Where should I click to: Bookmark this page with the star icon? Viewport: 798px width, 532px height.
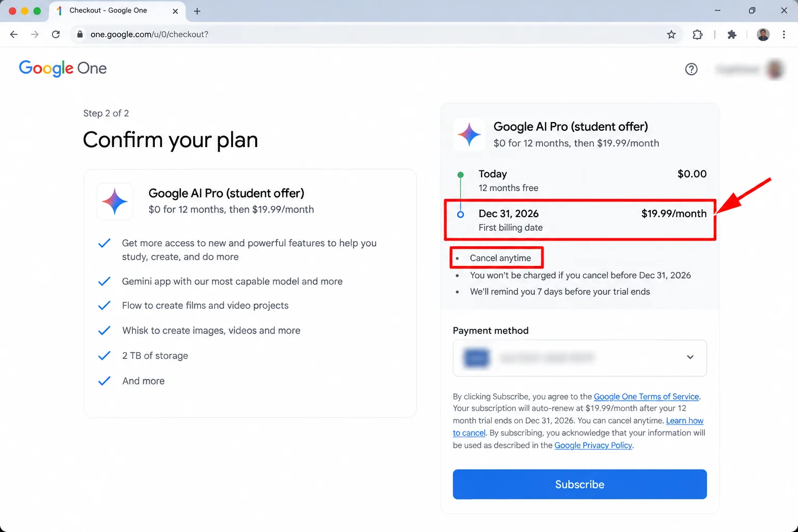tap(671, 34)
